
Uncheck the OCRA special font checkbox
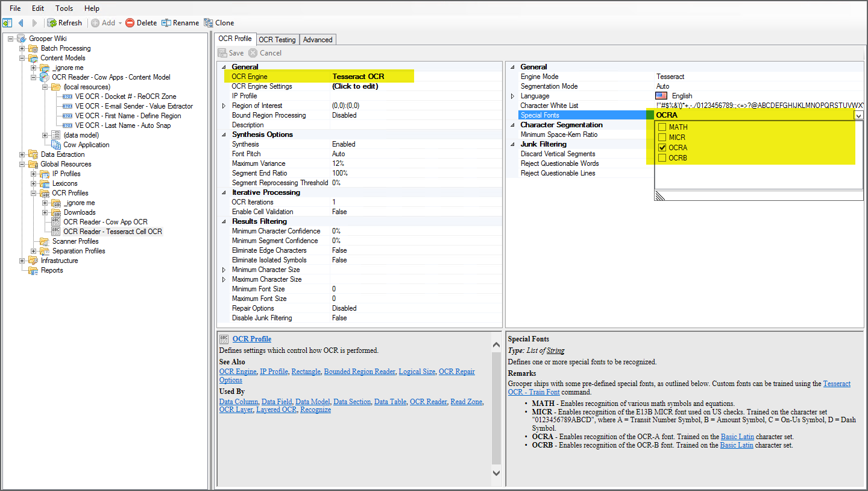[662, 148]
